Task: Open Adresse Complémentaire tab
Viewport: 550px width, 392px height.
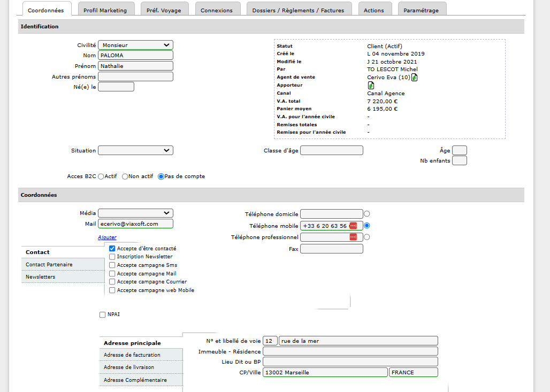Action: [141, 380]
